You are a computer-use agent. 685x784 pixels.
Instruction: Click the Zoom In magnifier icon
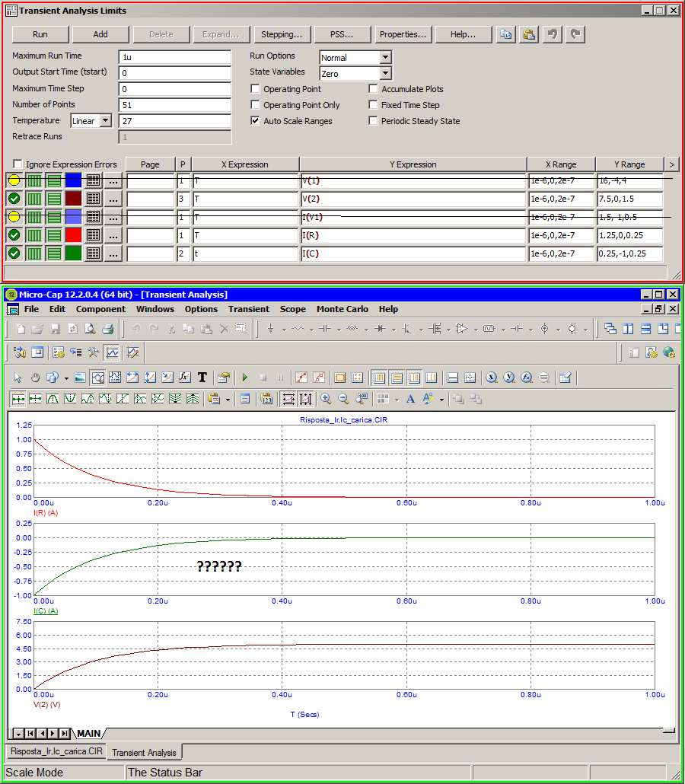coord(326,399)
